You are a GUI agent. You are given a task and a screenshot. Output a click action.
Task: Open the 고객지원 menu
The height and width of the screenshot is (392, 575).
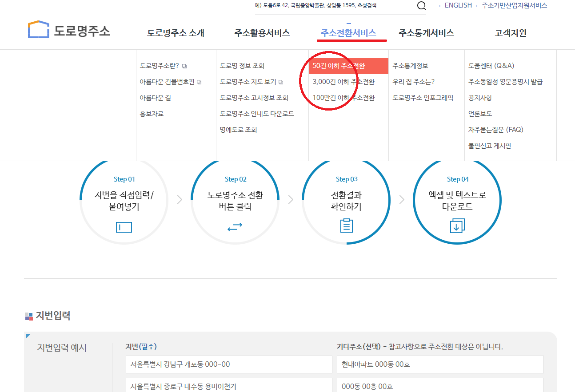click(x=511, y=33)
